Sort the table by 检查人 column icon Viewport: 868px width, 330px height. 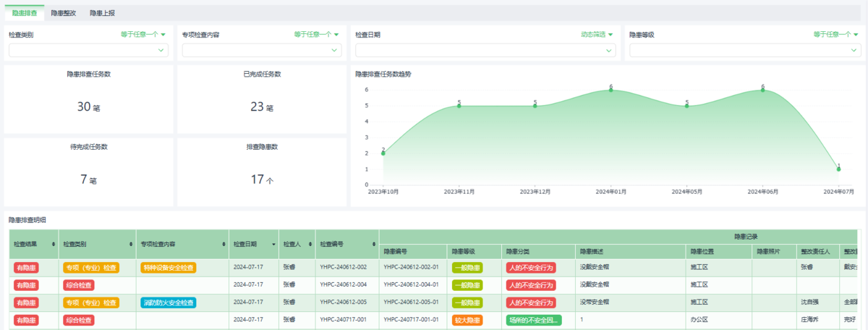[x=311, y=245]
